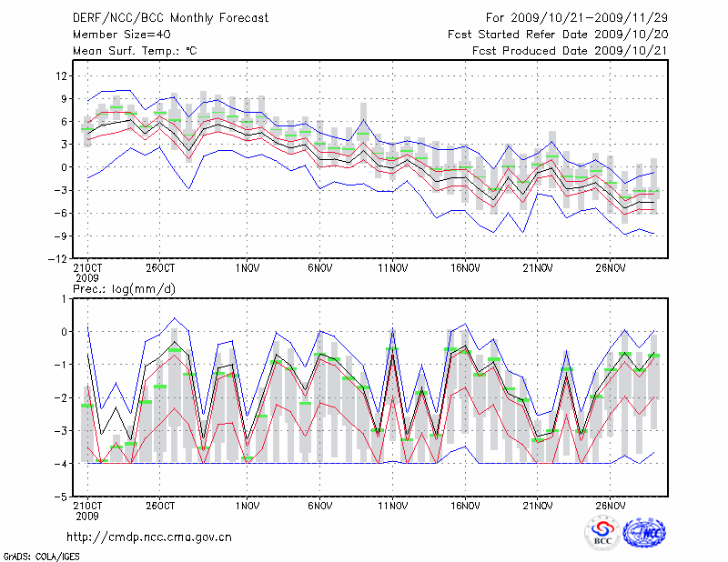Click the -5 value on precipitation y-axis
The height and width of the screenshot is (562, 728).
[61, 497]
